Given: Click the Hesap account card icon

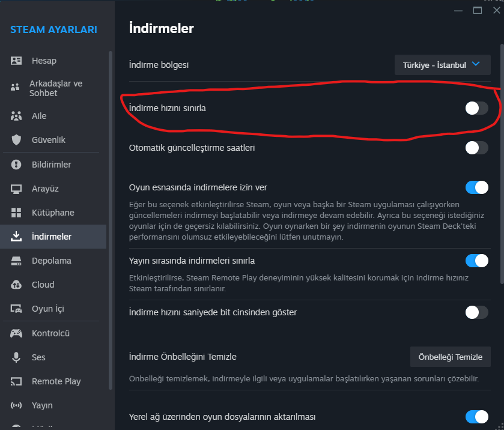Looking at the screenshot, I should [16, 61].
